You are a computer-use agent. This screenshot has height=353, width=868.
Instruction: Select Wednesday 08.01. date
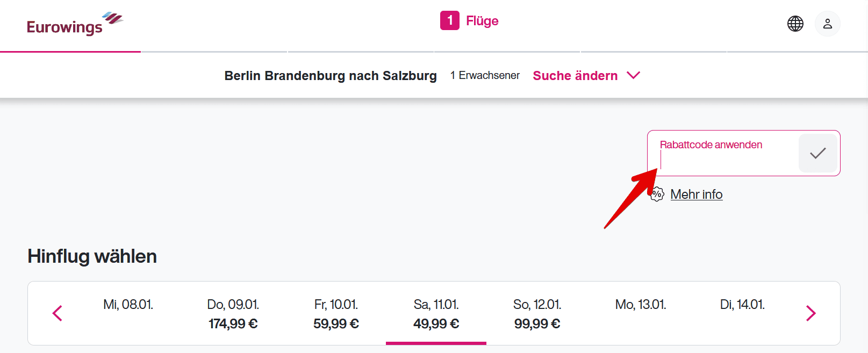tap(128, 305)
